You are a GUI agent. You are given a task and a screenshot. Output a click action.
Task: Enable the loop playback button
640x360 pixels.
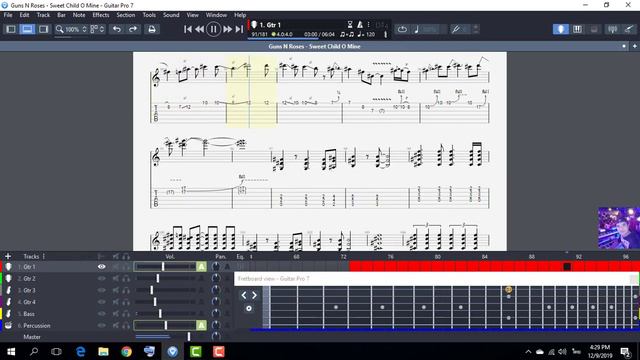pos(402,29)
